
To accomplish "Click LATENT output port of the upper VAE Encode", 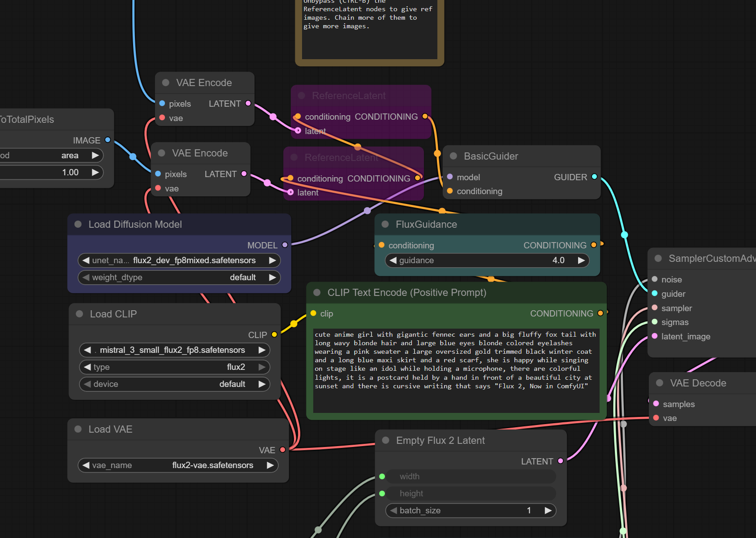I will pos(248,103).
